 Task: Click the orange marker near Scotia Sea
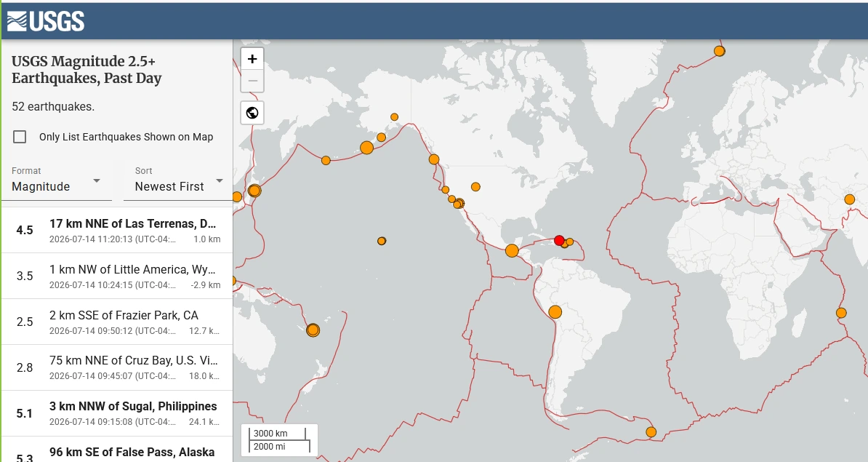[651, 432]
